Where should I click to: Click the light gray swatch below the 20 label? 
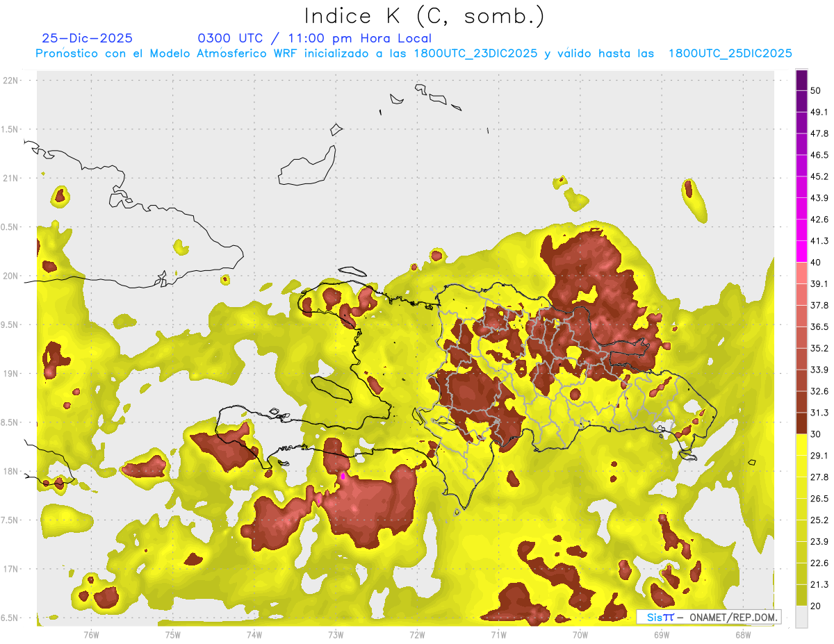click(801, 617)
